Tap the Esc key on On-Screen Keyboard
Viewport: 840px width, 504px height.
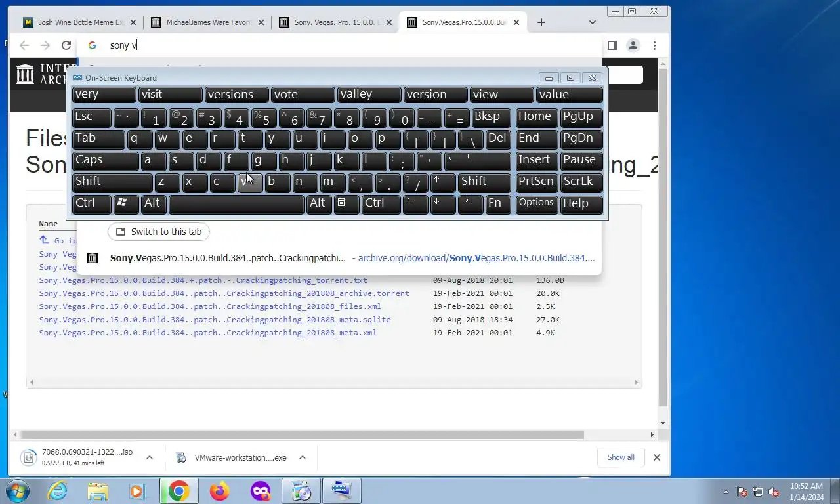point(92,117)
